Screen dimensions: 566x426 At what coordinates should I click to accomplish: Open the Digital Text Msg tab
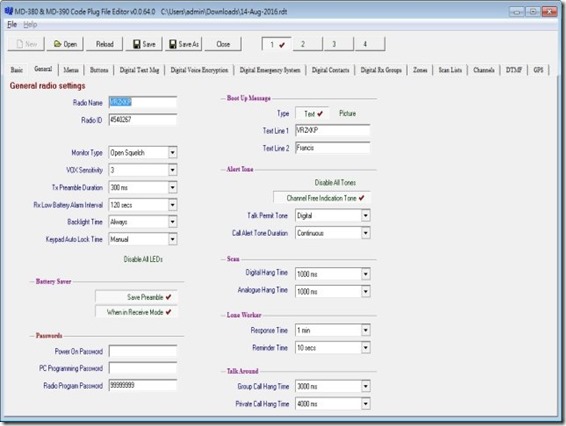(x=139, y=70)
